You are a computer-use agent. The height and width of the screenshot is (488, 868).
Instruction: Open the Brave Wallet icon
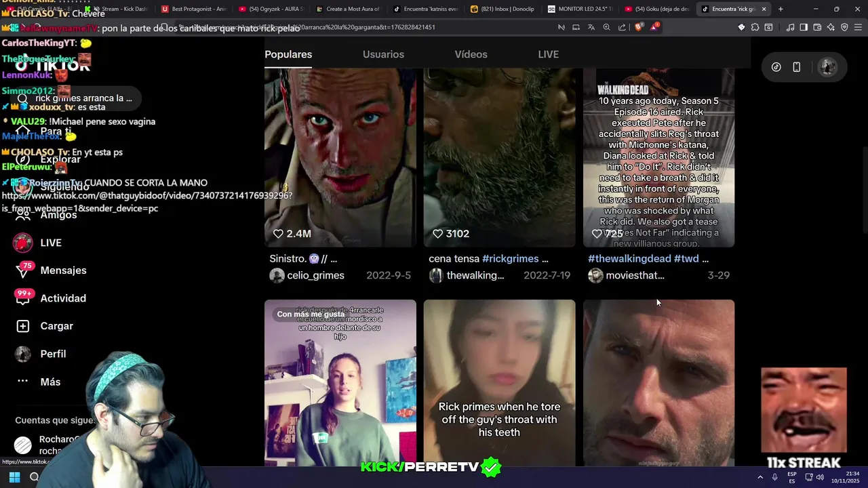point(817,27)
